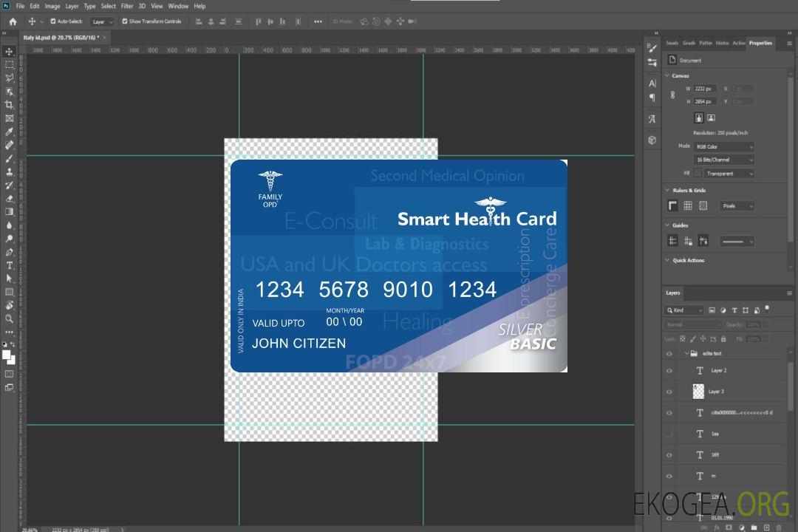Viewport: 798px width, 532px height.
Task: Click the canvas width input field
Action: tap(705, 89)
